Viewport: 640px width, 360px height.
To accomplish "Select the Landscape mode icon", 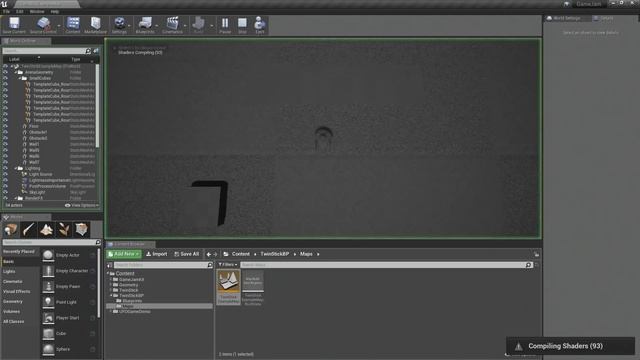I will (x=46, y=229).
